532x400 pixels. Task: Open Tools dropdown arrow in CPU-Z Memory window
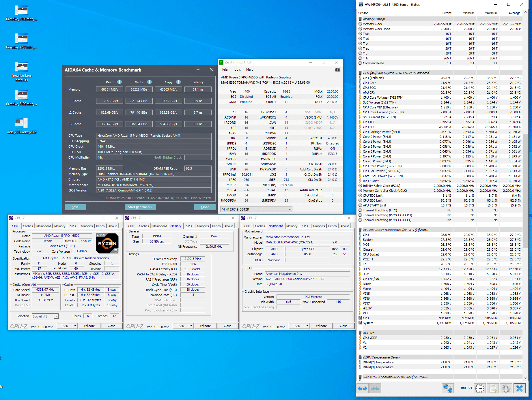[x=191, y=326]
